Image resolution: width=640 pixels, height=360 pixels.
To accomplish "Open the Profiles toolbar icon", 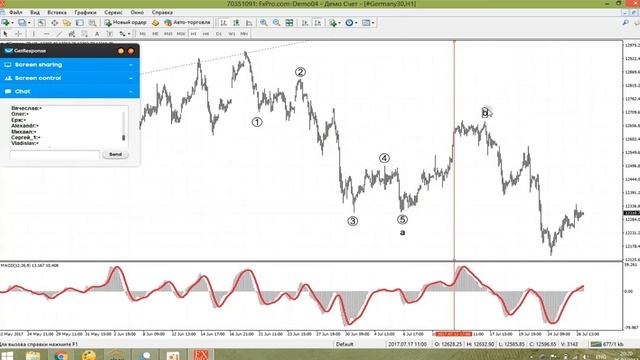I will [22, 23].
